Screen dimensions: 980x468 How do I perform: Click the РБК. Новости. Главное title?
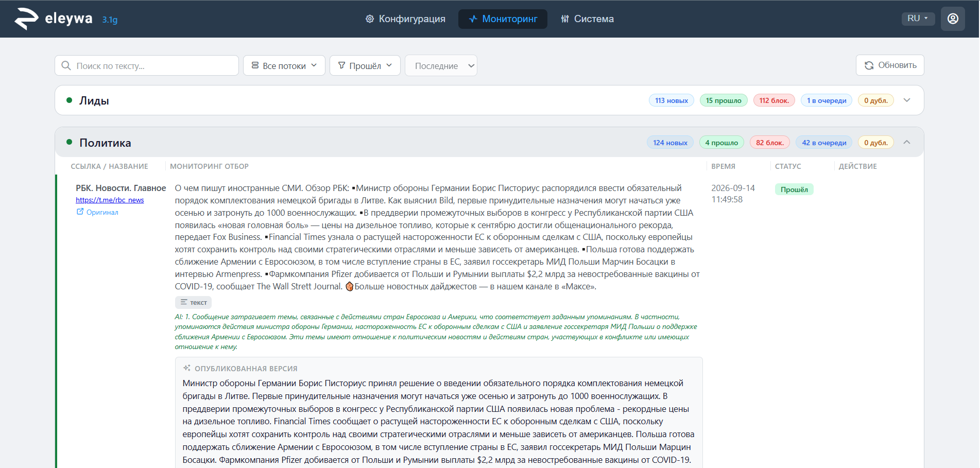(x=121, y=188)
